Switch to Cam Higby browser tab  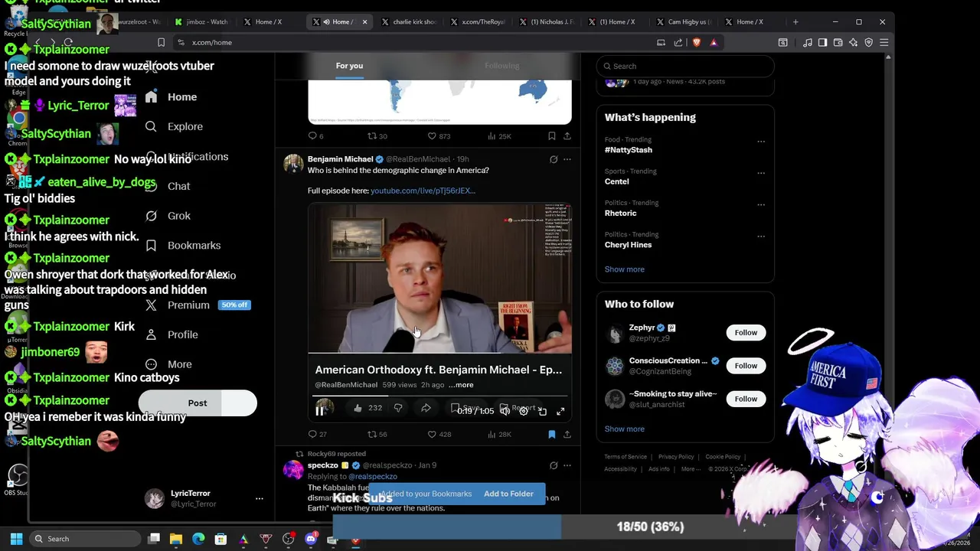[x=684, y=22]
